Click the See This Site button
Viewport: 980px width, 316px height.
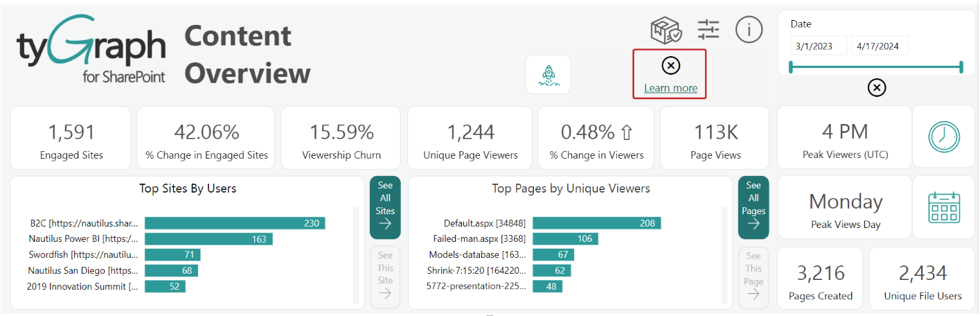tap(385, 276)
